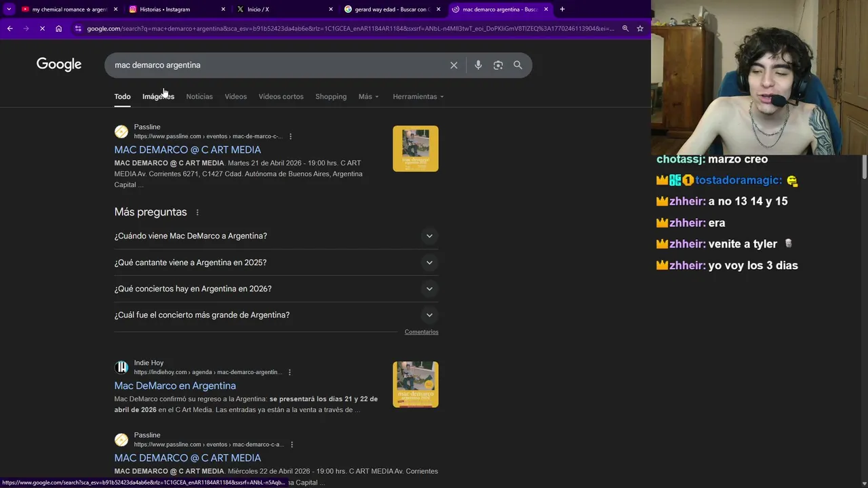
Task: Expand ¿Qué cantante viene a Argentina en 2025?
Action: (276, 262)
